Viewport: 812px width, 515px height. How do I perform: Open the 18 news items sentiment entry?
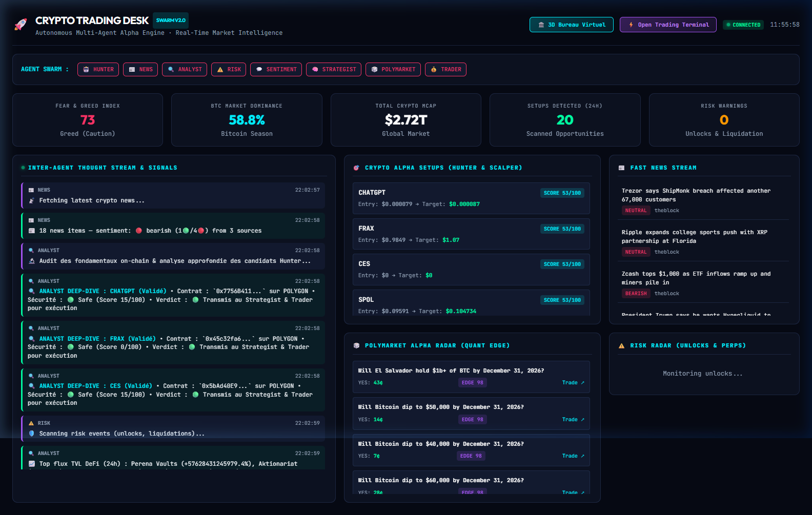tap(173, 225)
